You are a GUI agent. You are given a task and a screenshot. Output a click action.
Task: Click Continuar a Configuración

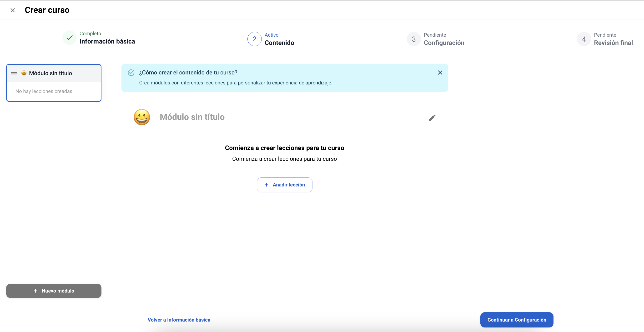[x=517, y=320]
